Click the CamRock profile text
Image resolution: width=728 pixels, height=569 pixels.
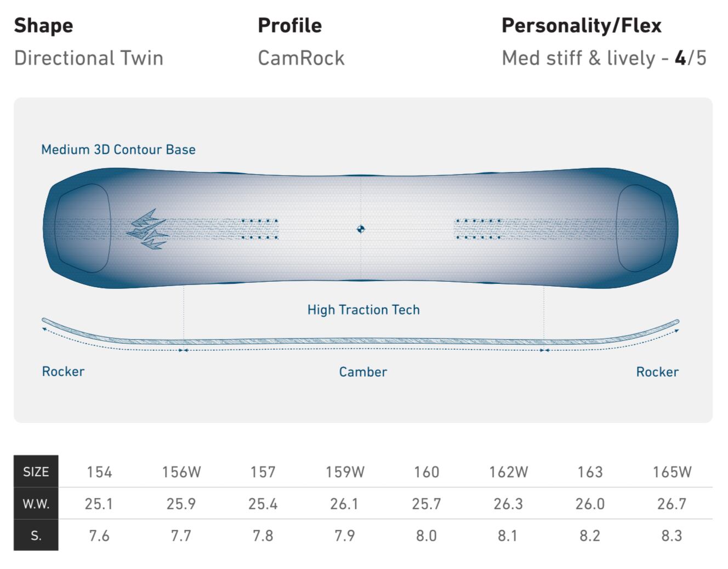click(x=301, y=58)
